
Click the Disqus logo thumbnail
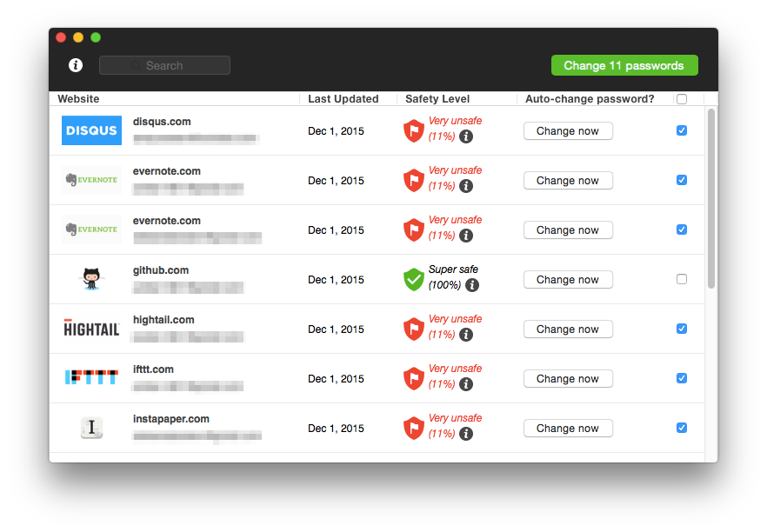[x=91, y=130]
